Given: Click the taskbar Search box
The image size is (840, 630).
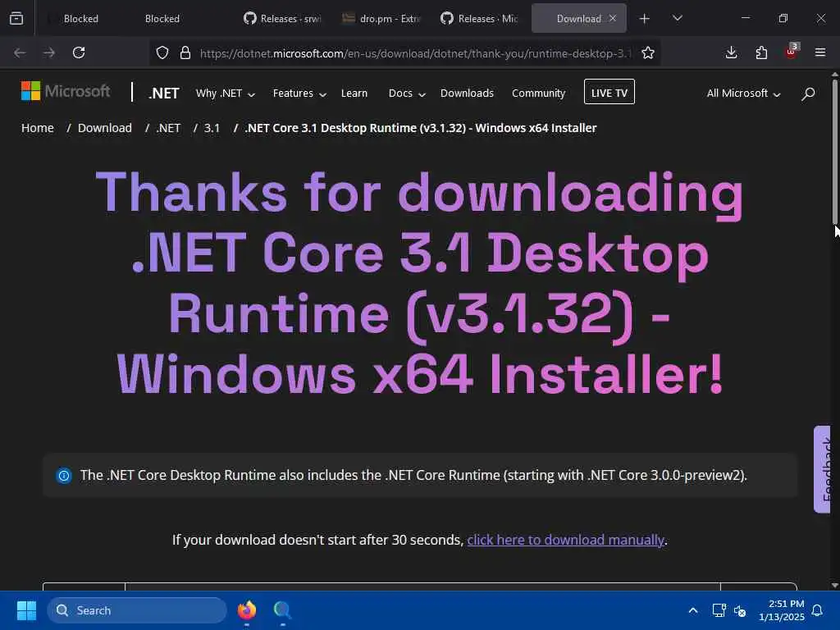Looking at the screenshot, I should (x=137, y=610).
